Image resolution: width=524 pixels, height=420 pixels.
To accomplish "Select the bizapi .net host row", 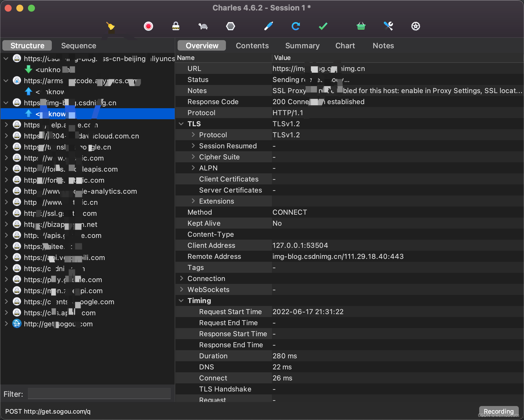I will [x=88, y=225].
